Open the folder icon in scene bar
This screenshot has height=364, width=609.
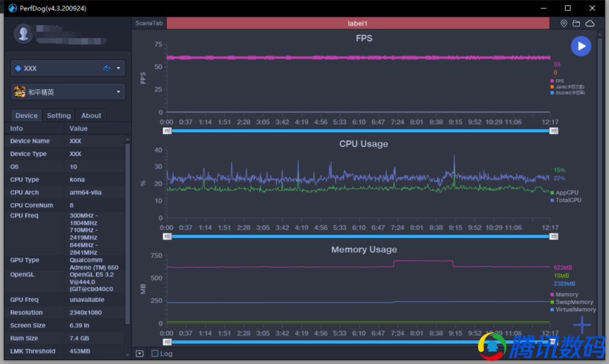point(576,23)
